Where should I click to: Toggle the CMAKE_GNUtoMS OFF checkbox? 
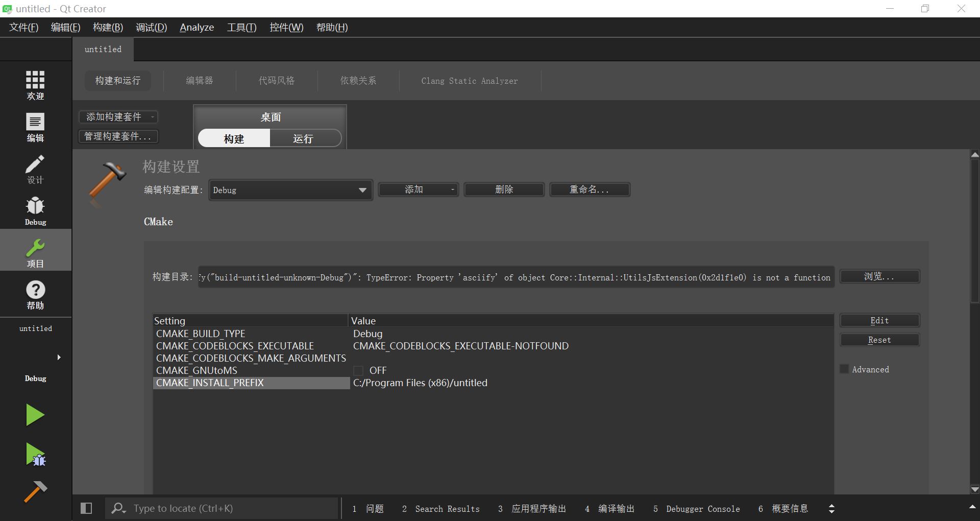click(x=358, y=370)
